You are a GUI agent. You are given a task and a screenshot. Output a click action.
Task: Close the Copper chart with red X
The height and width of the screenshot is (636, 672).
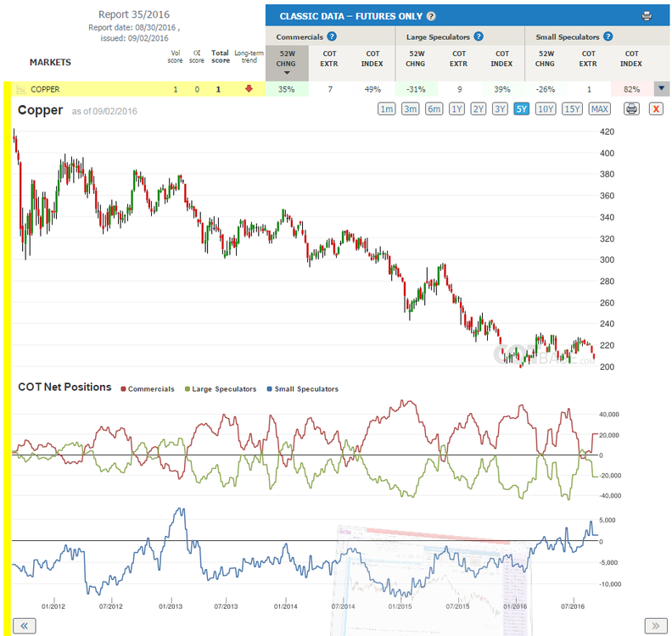656,109
